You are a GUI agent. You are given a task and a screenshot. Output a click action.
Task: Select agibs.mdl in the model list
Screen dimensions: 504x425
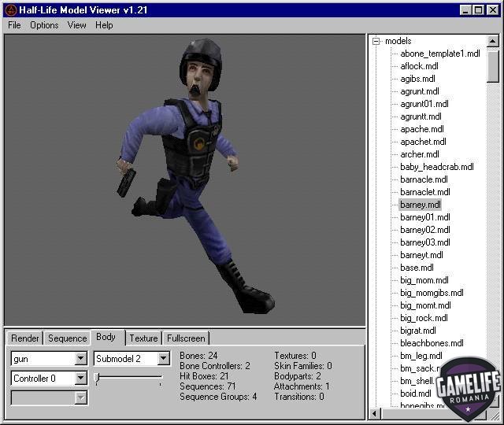click(417, 79)
